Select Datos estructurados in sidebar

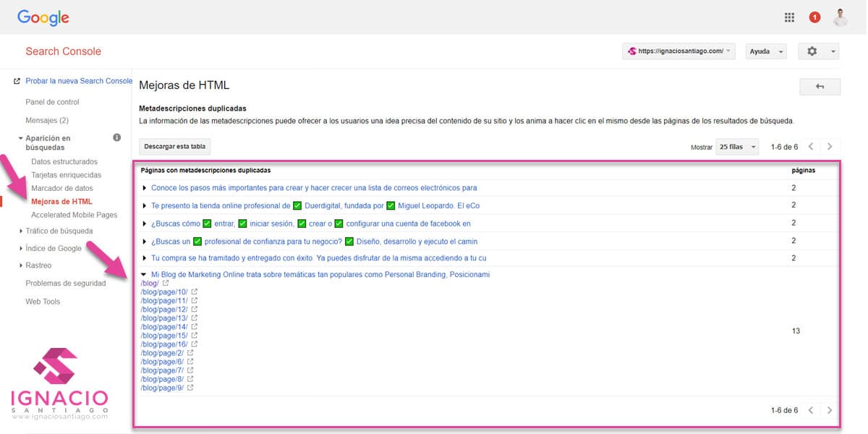(x=64, y=161)
